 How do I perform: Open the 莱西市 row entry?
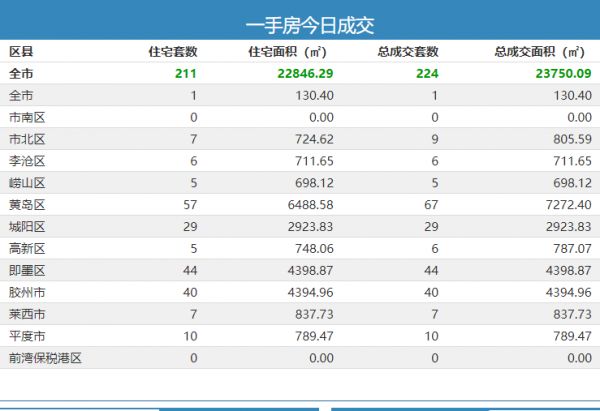click(x=26, y=314)
